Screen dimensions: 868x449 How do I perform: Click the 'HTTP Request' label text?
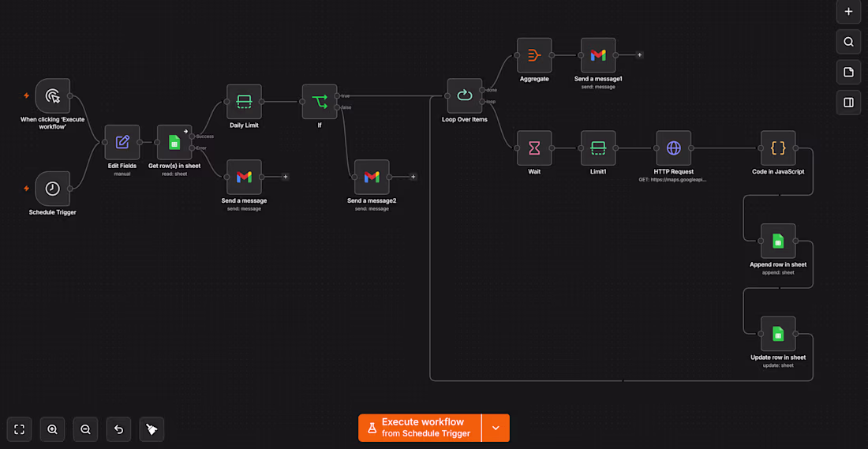click(674, 171)
